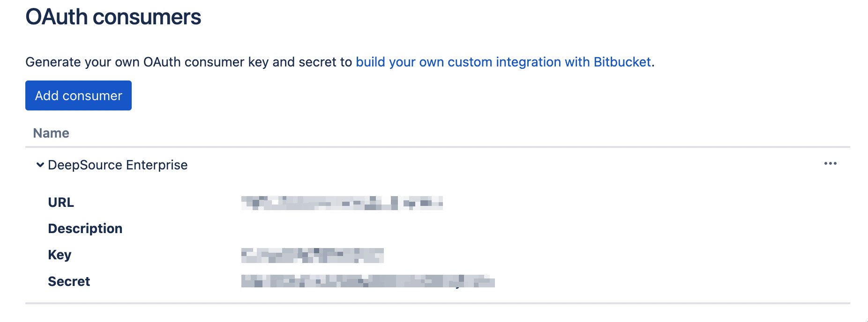Select the masked URL value

(343, 202)
